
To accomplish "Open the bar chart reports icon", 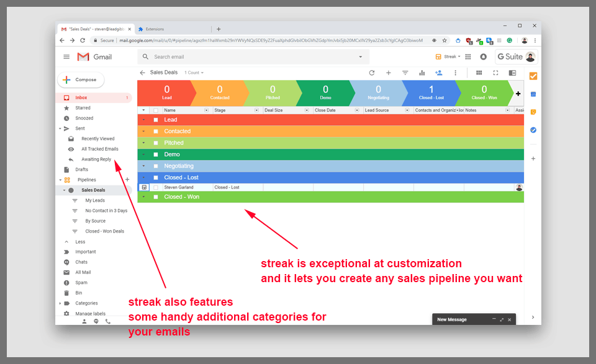I will coord(422,73).
